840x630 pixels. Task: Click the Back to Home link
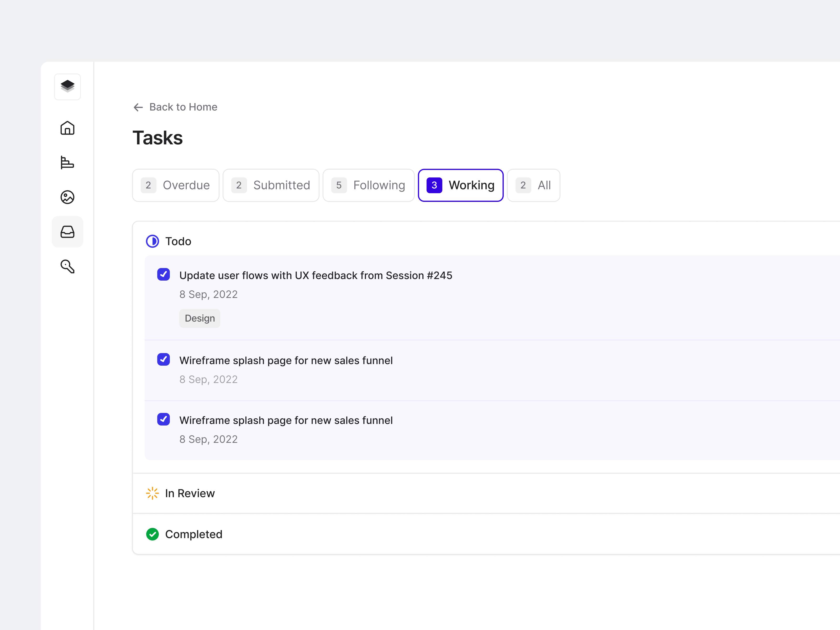(175, 107)
